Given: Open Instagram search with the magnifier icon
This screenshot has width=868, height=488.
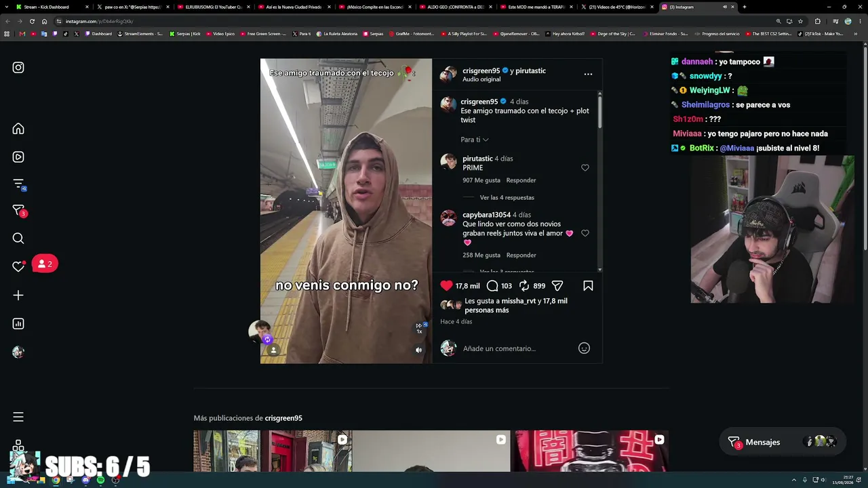Looking at the screenshot, I should [18, 239].
